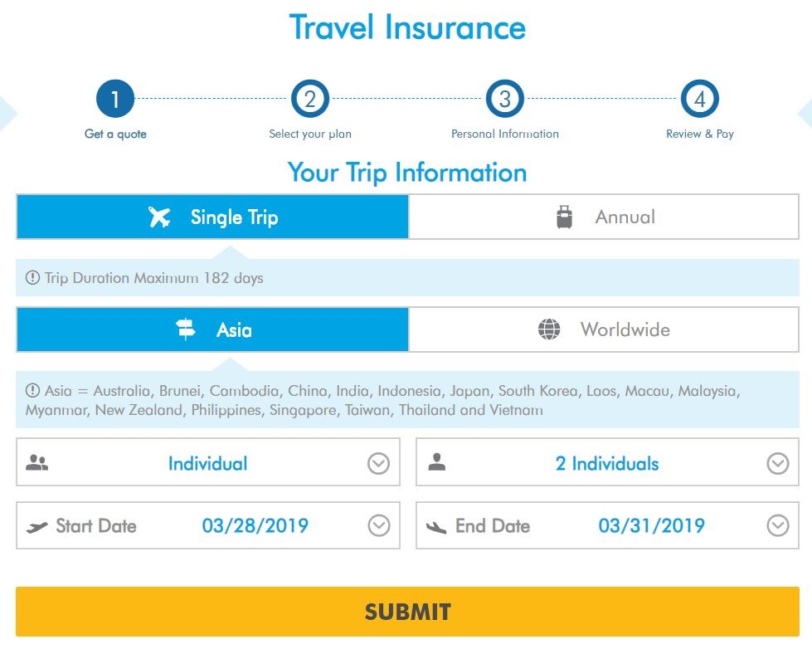Screen dimensions: 812x649
Task: Click the landing plane End Date icon
Action: tap(436, 526)
